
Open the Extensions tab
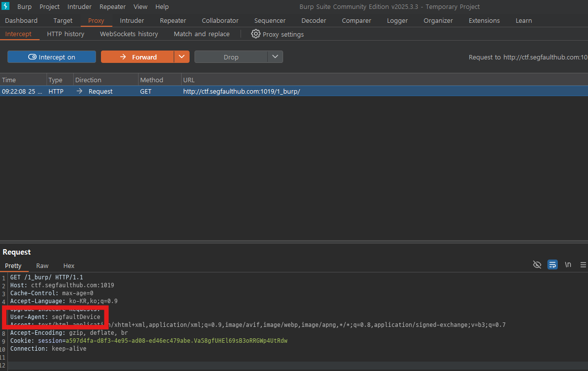click(x=484, y=21)
